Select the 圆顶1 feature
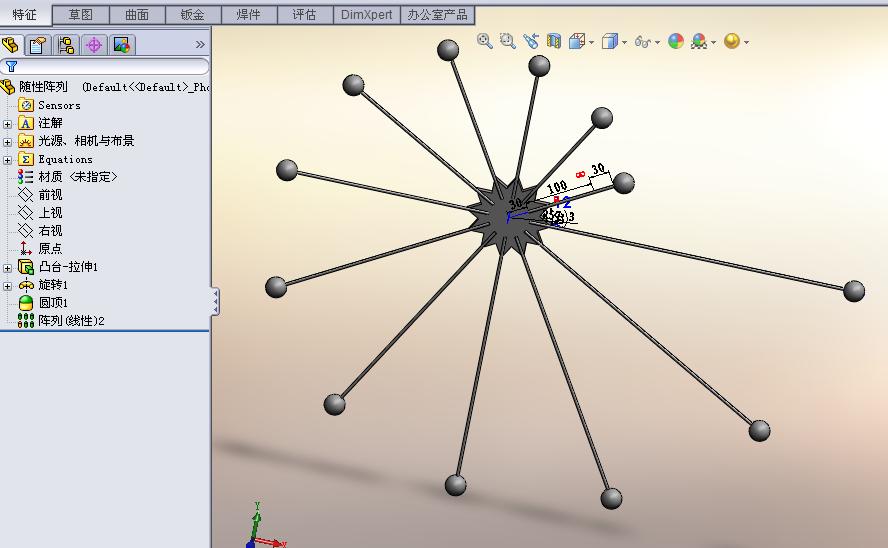This screenshot has height=548, width=888. pos(53,303)
